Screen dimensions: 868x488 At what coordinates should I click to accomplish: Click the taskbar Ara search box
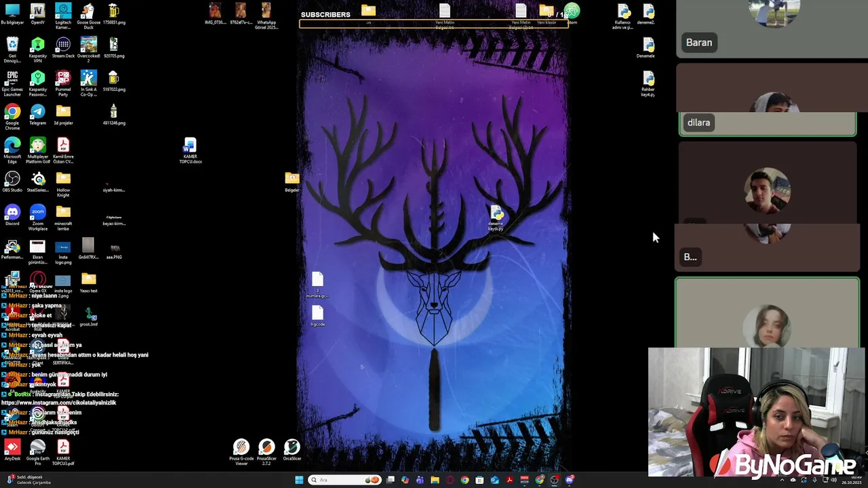click(344, 480)
